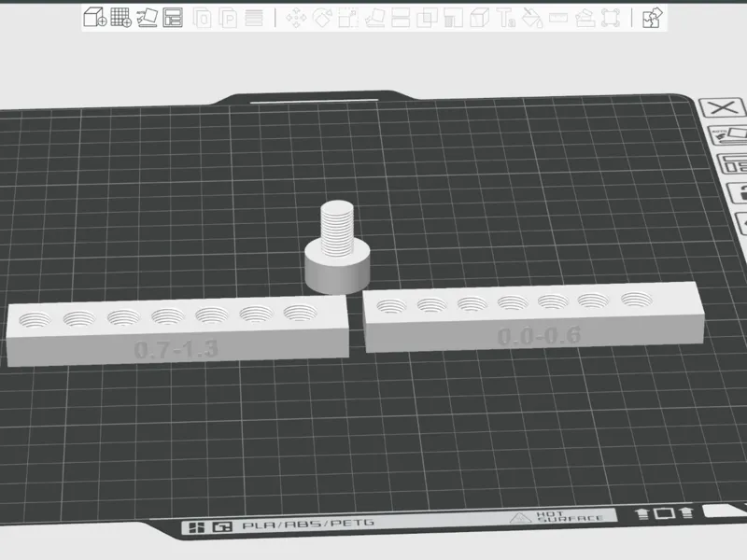
Task: Select the Scale tool
Action: click(348, 18)
